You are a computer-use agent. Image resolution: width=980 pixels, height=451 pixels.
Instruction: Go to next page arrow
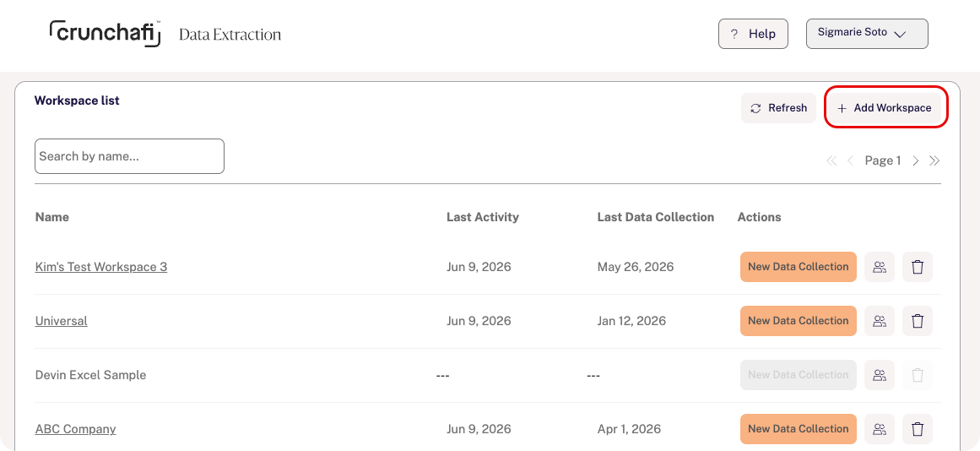[x=916, y=160]
